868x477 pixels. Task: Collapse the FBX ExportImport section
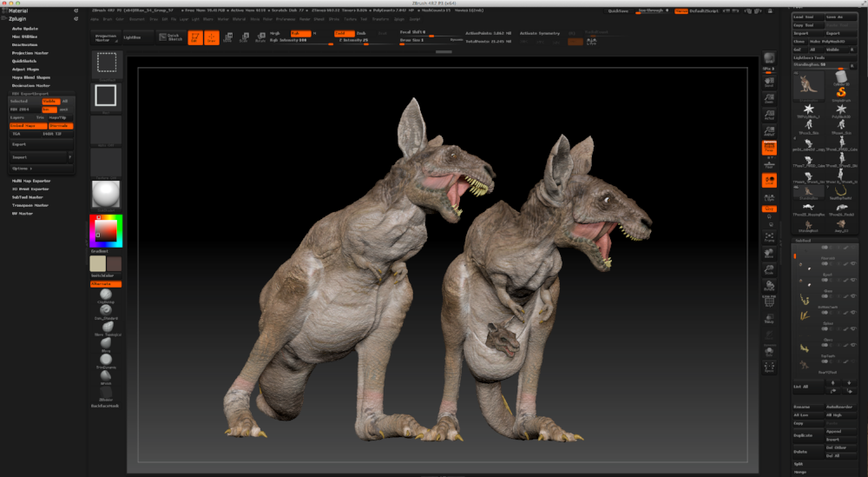coord(30,94)
